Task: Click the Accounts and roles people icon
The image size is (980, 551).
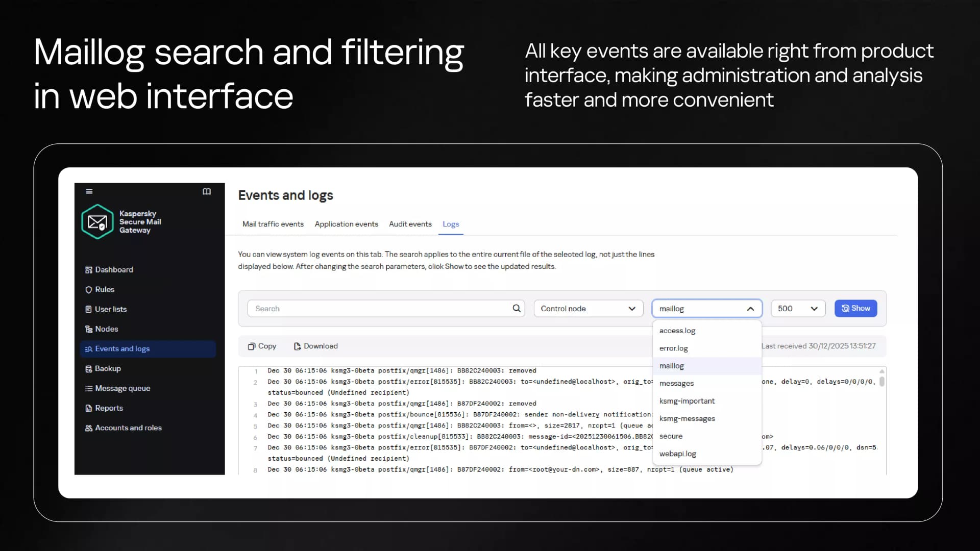Action: [x=89, y=428]
